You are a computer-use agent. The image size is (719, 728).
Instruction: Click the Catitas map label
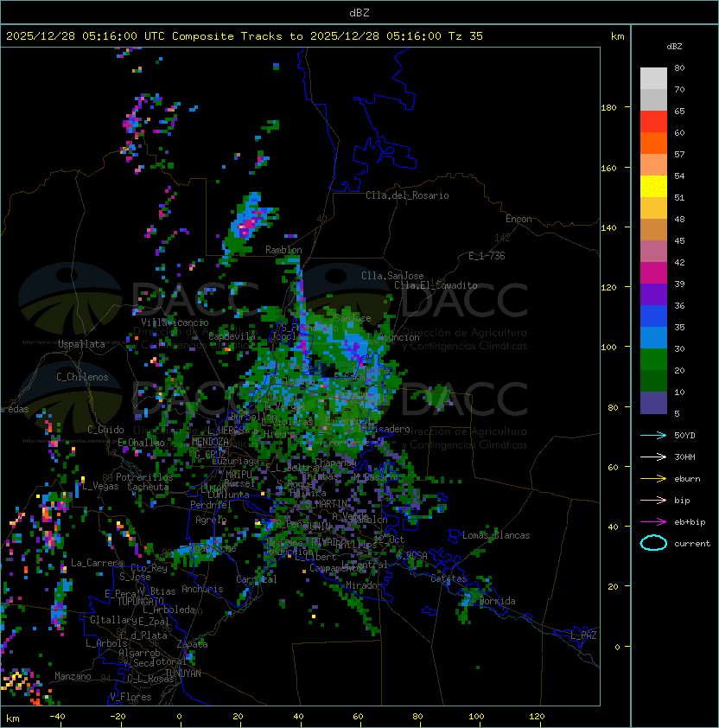pos(449,578)
